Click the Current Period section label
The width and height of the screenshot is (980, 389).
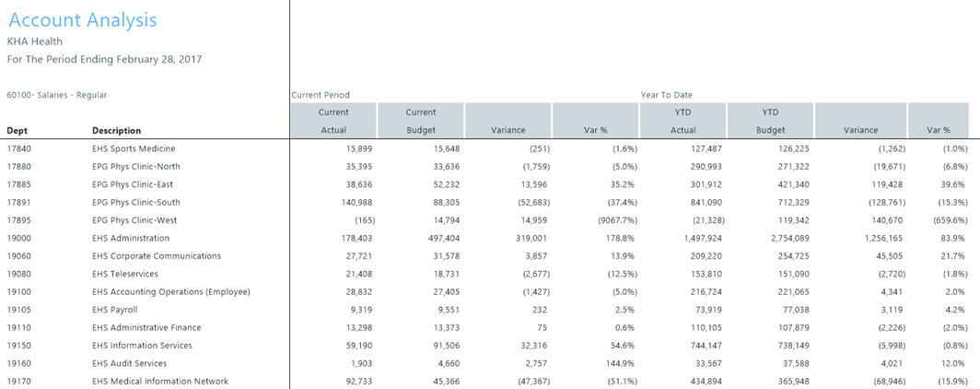pos(321,95)
